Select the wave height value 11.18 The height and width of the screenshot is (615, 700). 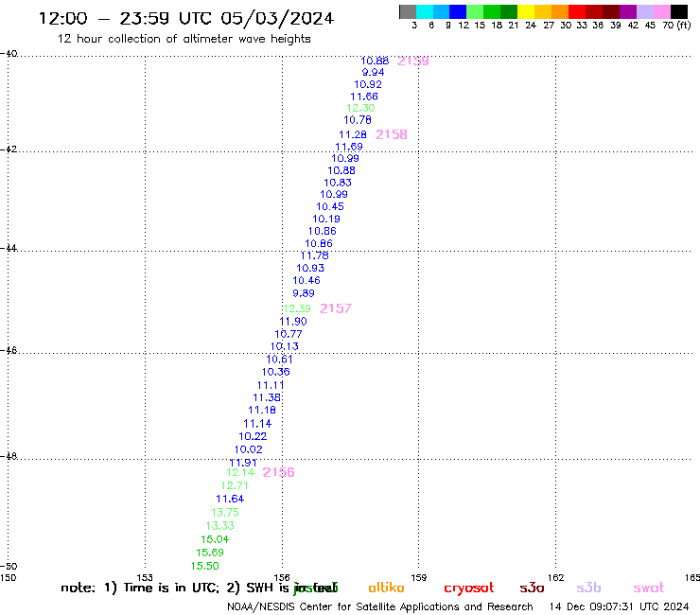click(262, 410)
